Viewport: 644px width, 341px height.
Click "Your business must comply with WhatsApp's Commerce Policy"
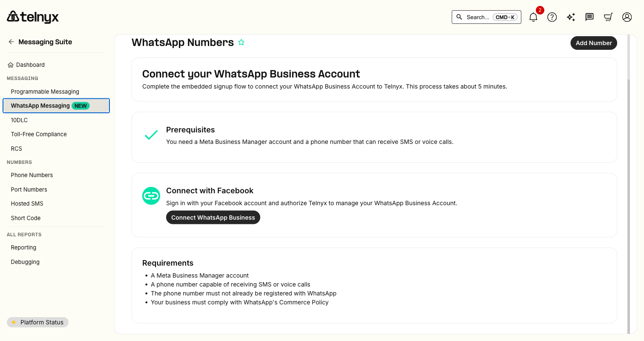pyautogui.click(x=240, y=302)
